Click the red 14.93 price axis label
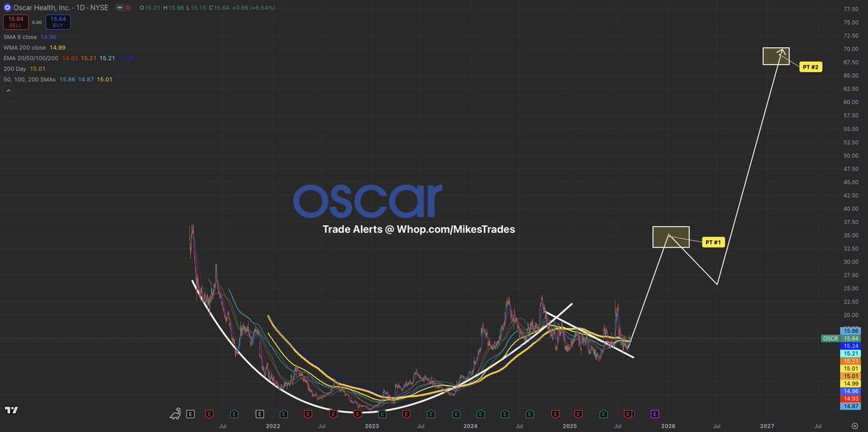This screenshot has height=432, width=868. click(849, 399)
